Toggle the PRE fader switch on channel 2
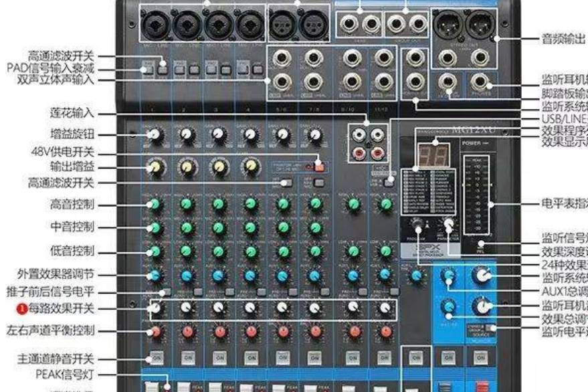 point(197,292)
